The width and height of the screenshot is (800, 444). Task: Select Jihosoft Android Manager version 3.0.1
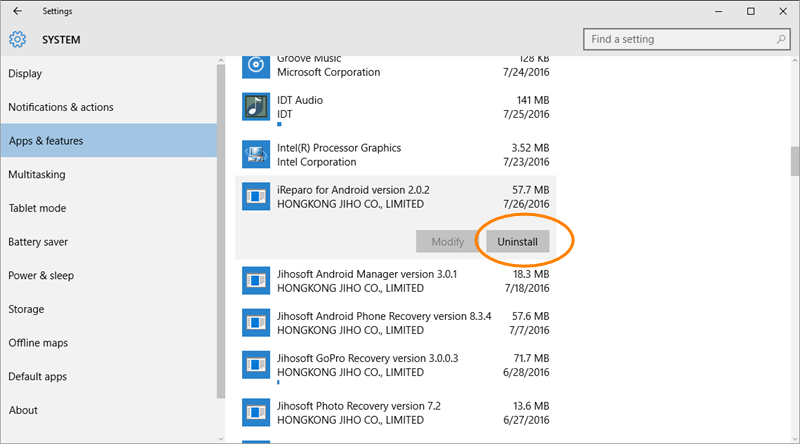[396, 281]
